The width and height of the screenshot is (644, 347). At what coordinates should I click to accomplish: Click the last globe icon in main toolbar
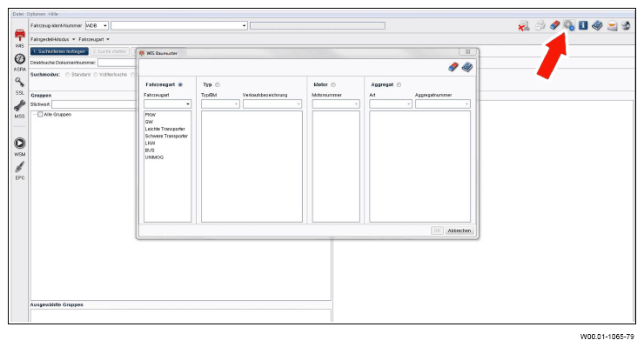626,25
